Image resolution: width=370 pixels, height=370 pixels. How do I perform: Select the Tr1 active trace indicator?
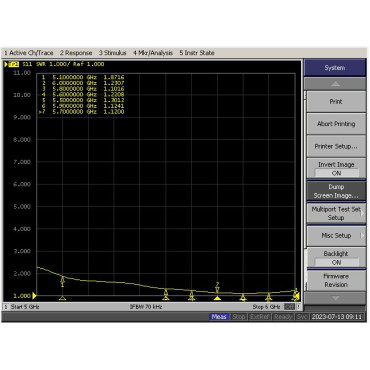coord(13,64)
